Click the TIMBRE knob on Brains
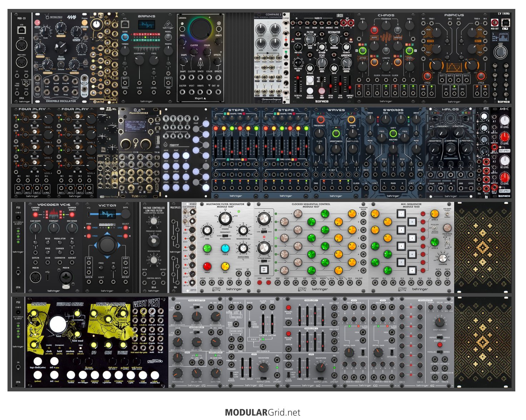This screenshot has height=420, width=526. (125, 51)
